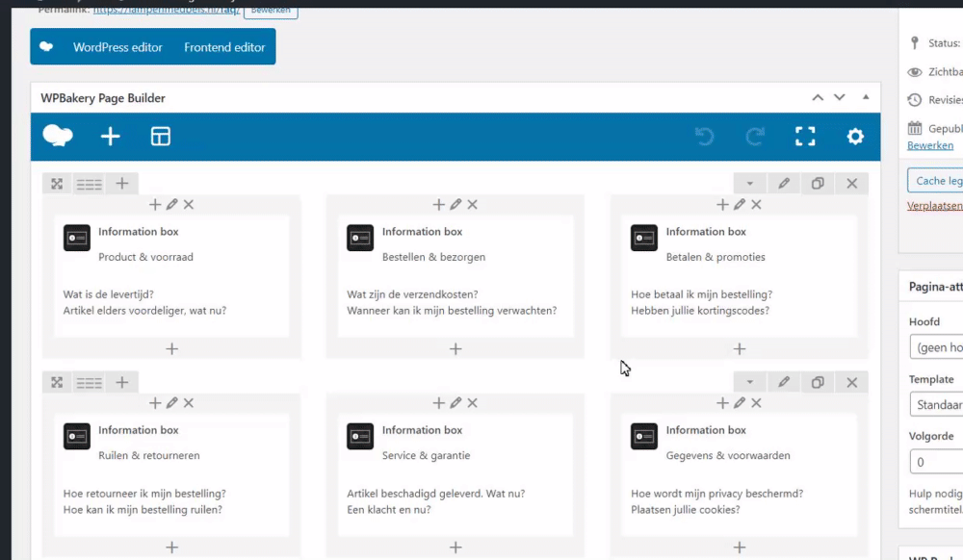Click the Volgorde number field
Viewport: 963px width, 560px height.
(x=937, y=462)
